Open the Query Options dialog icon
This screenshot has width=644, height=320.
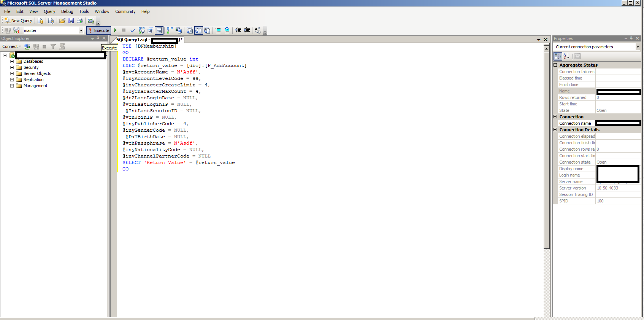[150, 30]
